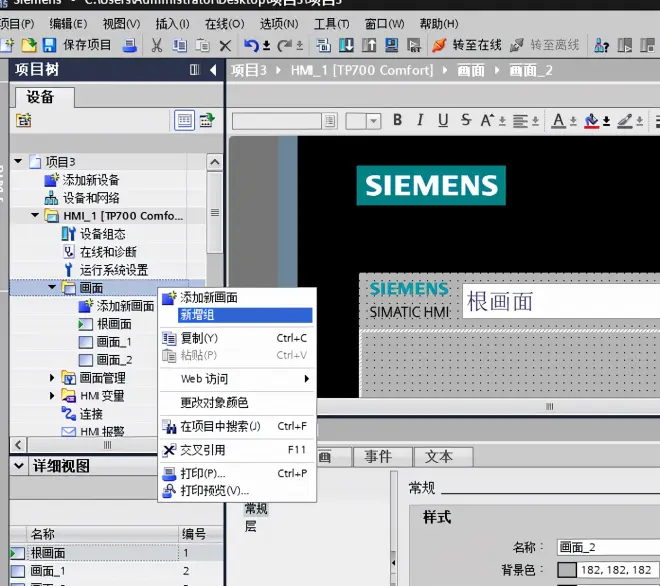Image resolution: width=660 pixels, height=586 pixels.
Task: Click the font color A icon
Action: (x=558, y=120)
